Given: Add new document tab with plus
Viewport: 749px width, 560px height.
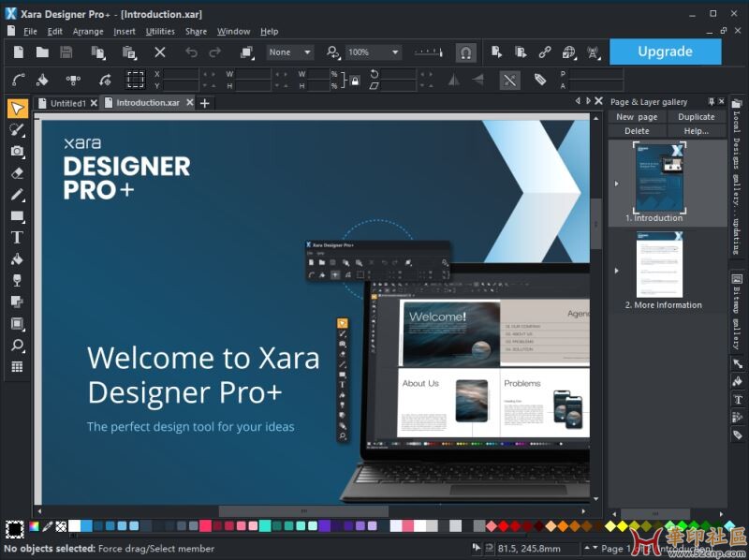Looking at the screenshot, I should coord(205,103).
